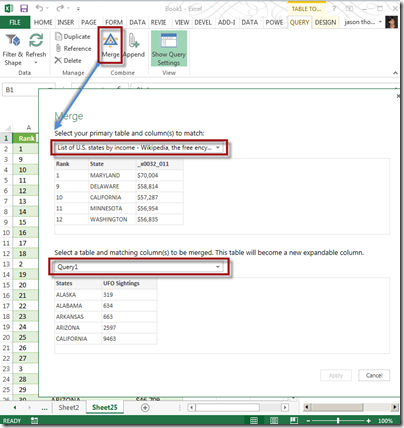Click the Refresh query icon
Screen dimensions: 404x428
[36, 41]
